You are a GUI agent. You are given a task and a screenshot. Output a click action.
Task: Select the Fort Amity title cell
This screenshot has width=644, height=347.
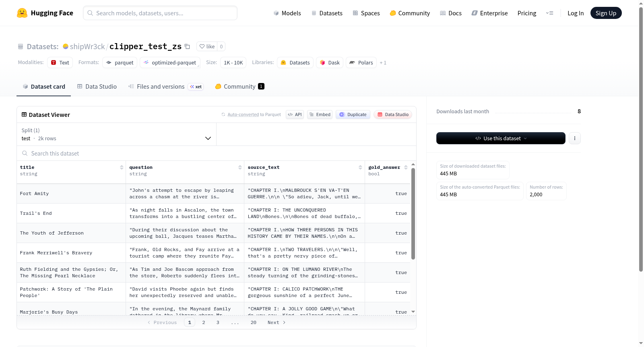coord(71,193)
